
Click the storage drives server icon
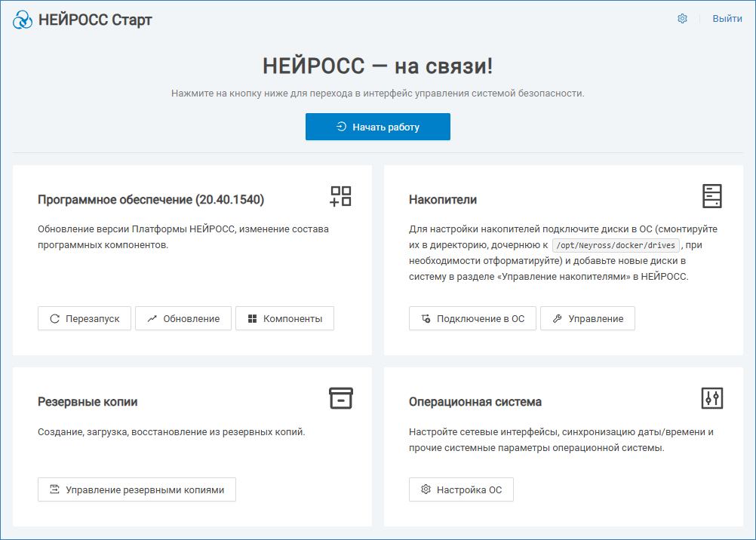pyautogui.click(x=712, y=196)
